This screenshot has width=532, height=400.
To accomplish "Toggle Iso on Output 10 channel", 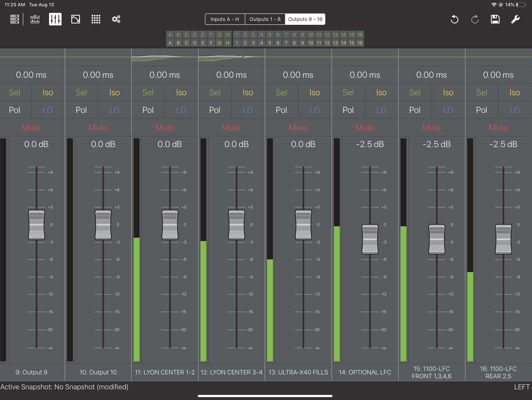I will coord(114,92).
